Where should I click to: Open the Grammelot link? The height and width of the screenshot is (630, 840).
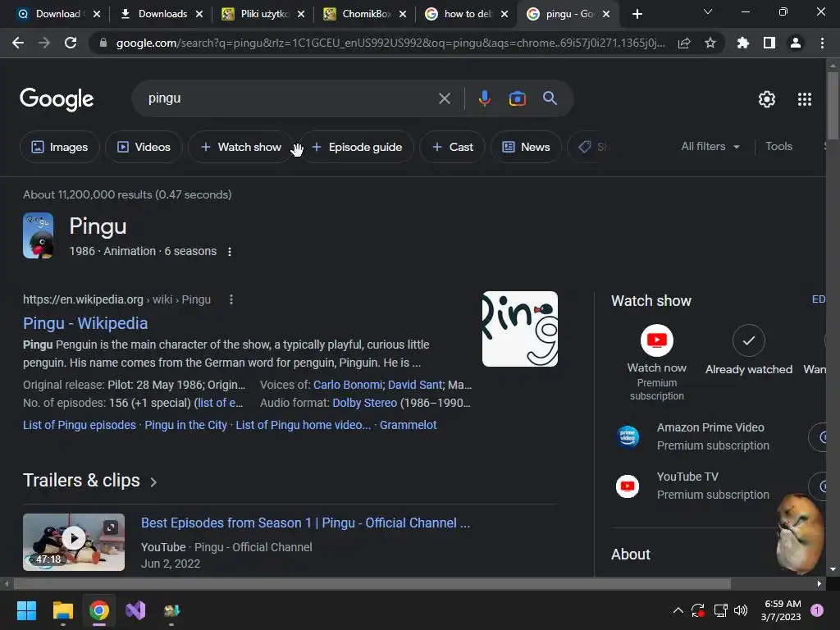[x=409, y=425]
